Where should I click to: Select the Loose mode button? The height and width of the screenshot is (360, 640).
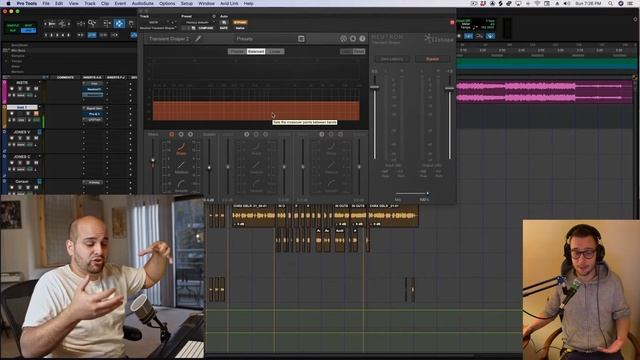pyautogui.click(x=276, y=51)
